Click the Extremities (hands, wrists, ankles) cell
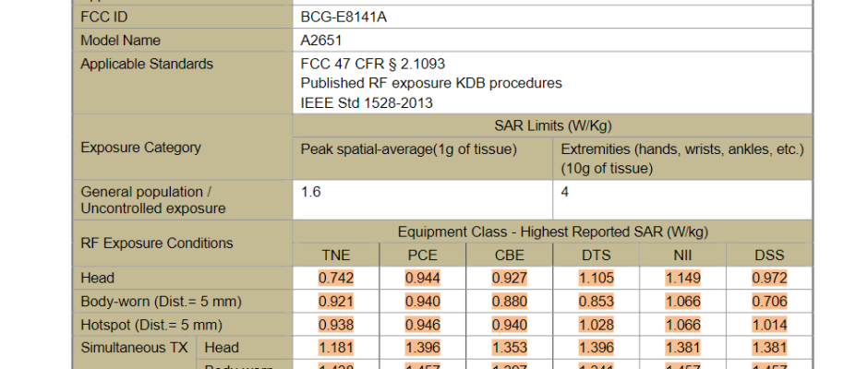 (x=682, y=149)
